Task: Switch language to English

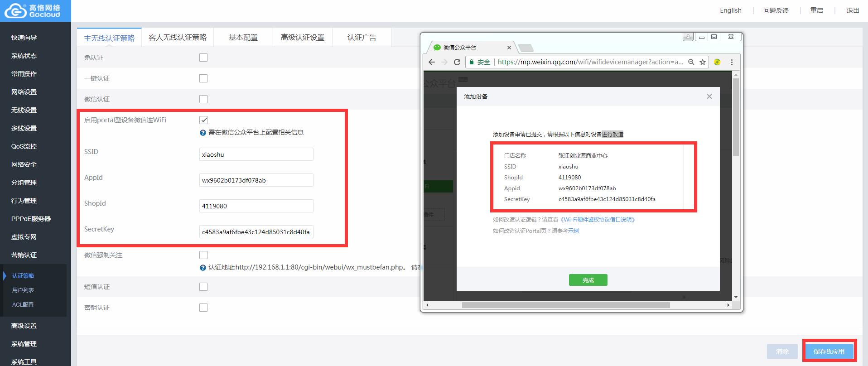Action: [731, 10]
